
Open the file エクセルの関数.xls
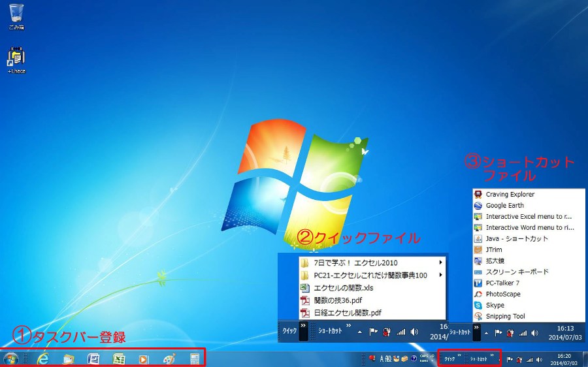coord(372,287)
